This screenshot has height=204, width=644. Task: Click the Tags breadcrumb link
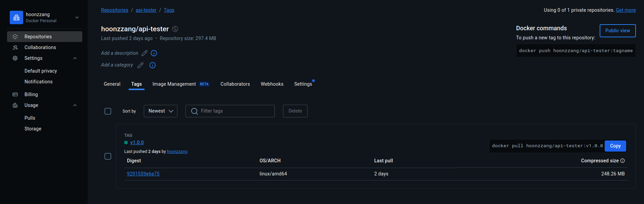pos(169,10)
